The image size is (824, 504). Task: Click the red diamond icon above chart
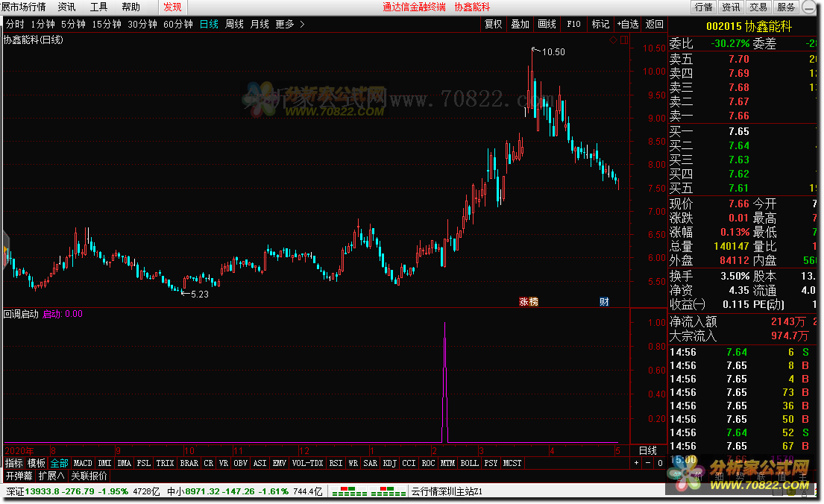613,40
